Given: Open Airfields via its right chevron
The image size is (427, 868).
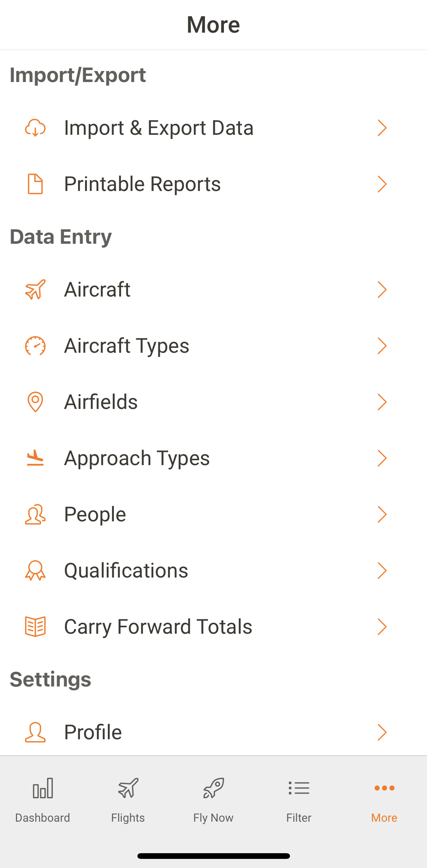Looking at the screenshot, I should [382, 402].
